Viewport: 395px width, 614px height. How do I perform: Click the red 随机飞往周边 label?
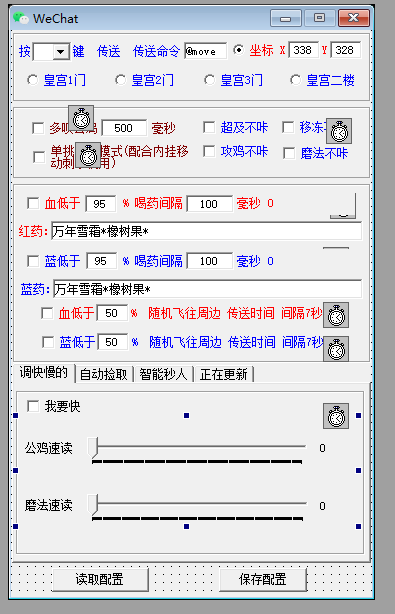[184, 313]
